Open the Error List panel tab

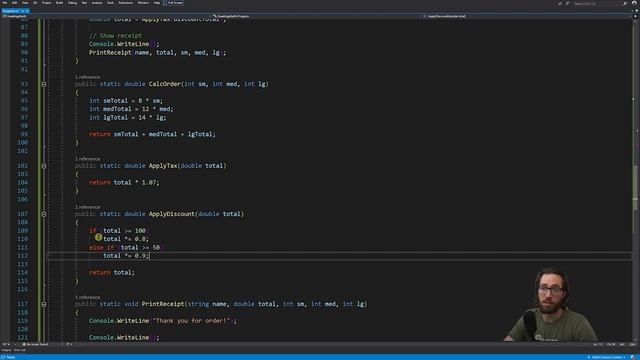click(x=20, y=350)
